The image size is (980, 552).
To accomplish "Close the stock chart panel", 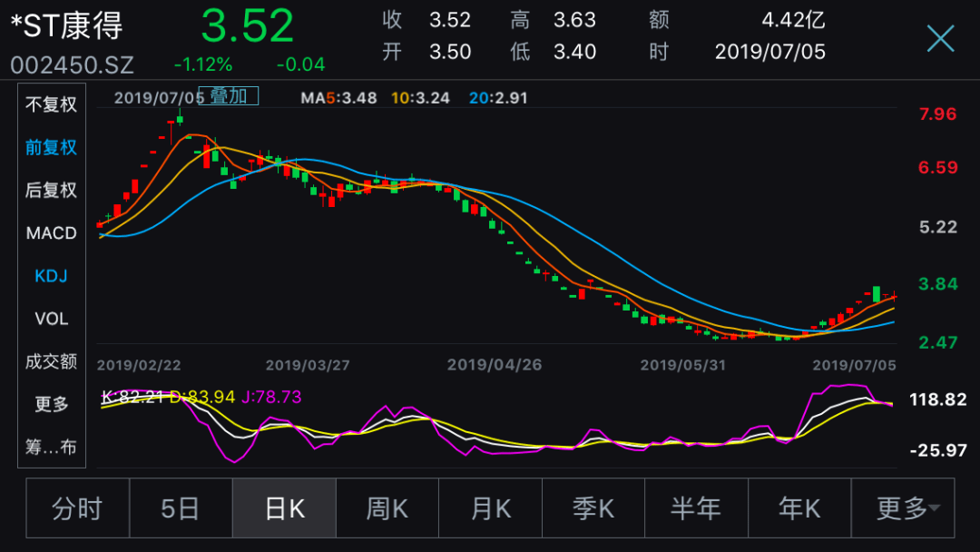I will pos(941,39).
